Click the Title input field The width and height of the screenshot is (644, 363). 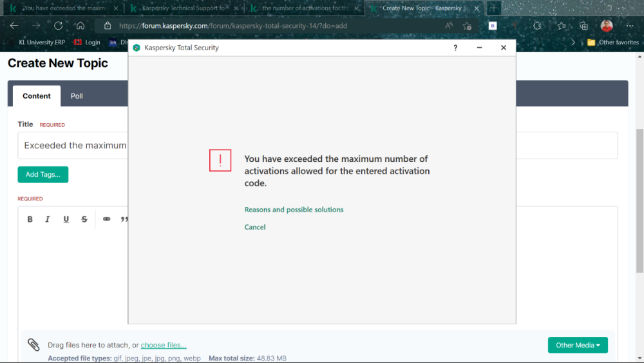point(317,145)
